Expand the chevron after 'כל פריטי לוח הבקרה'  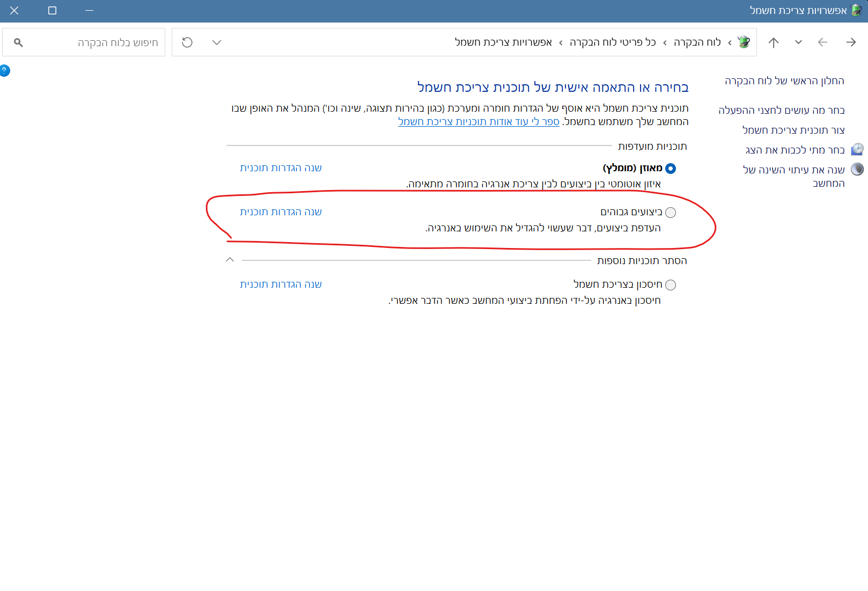click(561, 42)
